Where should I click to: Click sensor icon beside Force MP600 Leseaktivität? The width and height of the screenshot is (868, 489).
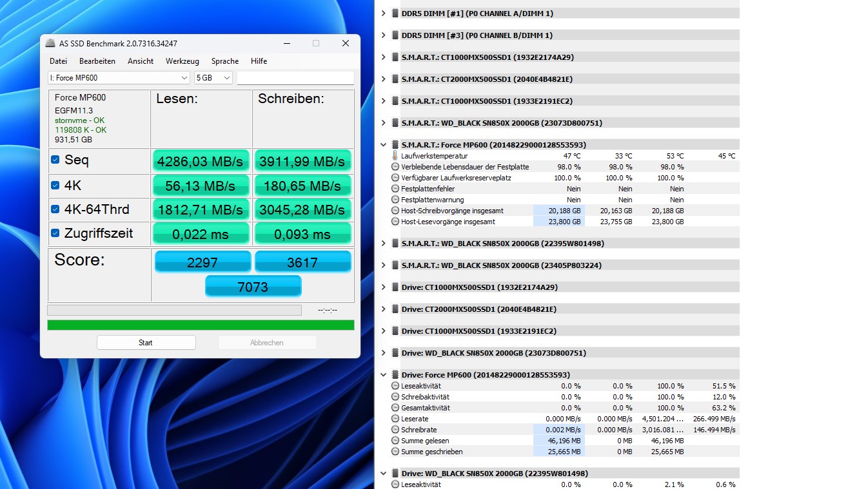(395, 385)
